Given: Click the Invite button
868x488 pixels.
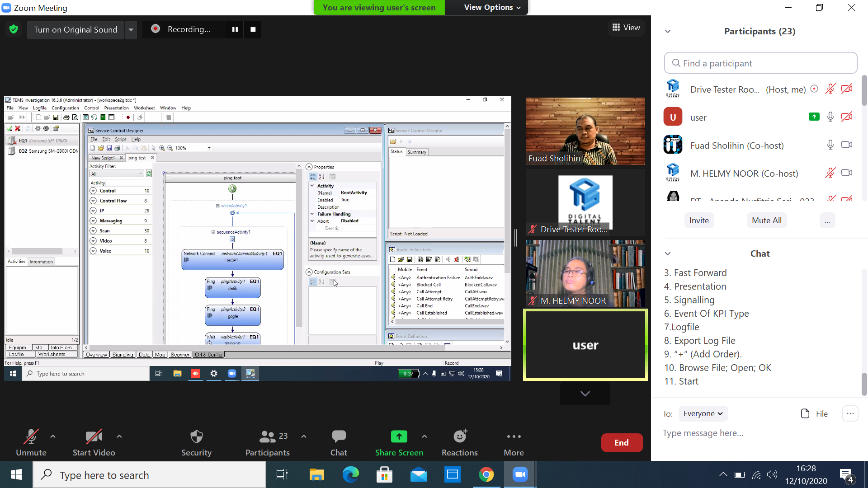Looking at the screenshot, I should coord(699,221).
